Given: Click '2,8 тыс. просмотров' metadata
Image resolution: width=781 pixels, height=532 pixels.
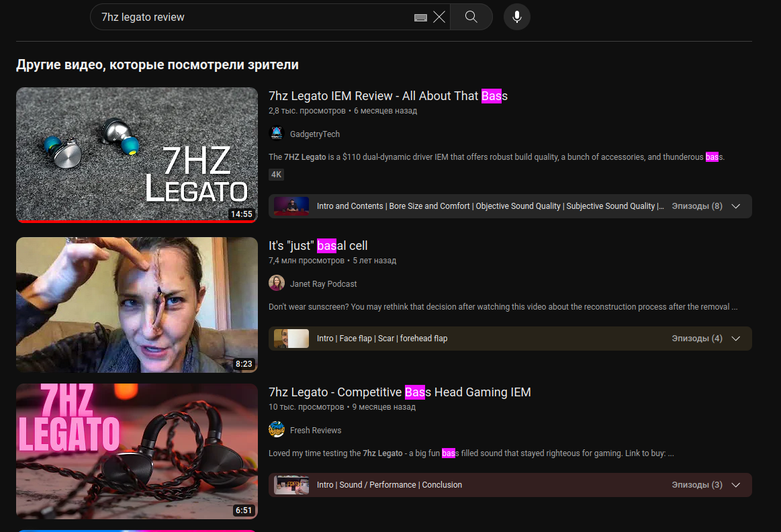Looking at the screenshot, I should 307,111.
